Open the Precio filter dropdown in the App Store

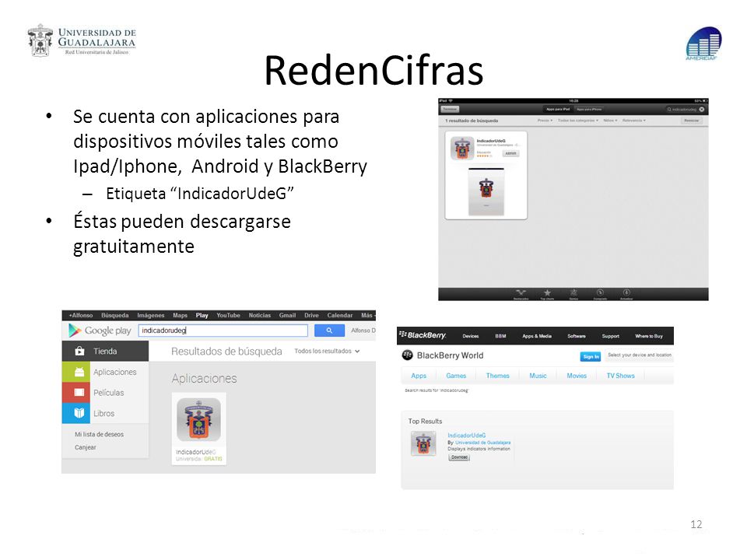545,121
